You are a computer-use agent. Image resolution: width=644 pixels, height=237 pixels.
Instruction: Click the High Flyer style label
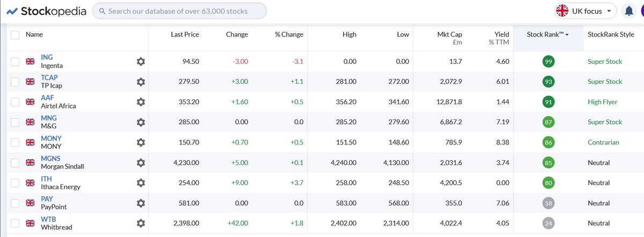(x=603, y=102)
